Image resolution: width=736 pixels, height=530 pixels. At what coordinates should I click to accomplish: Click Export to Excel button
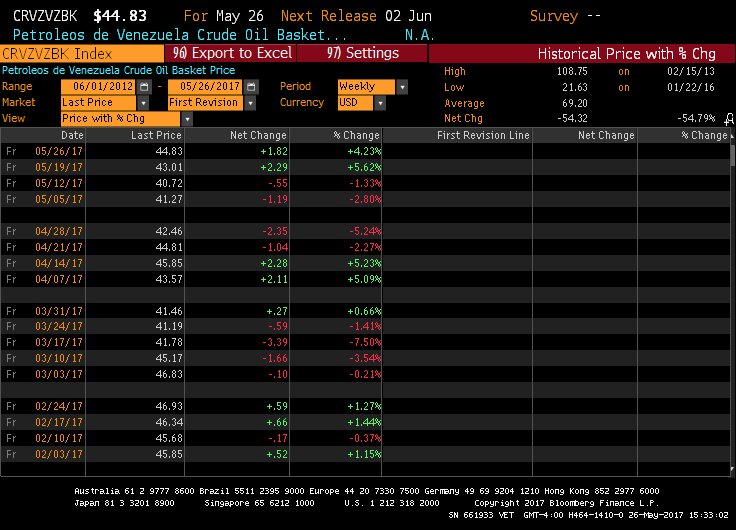click(231, 52)
